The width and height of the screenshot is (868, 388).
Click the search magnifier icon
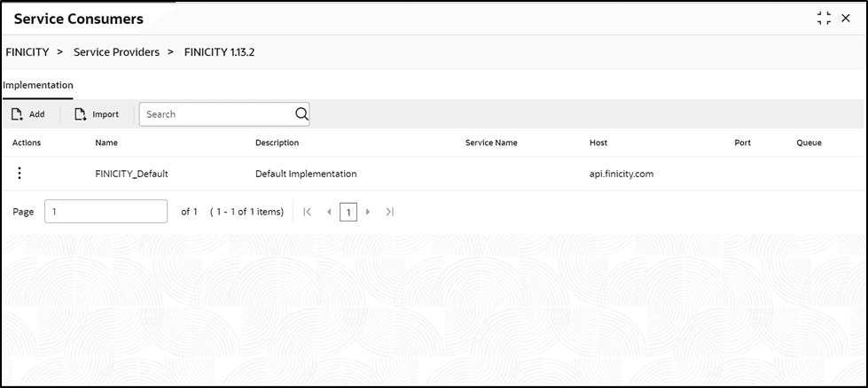pos(301,114)
